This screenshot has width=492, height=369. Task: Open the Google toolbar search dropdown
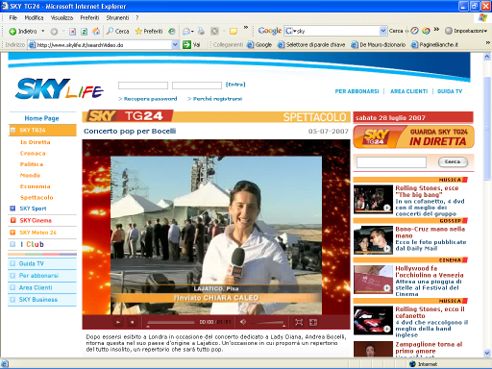click(x=383, y=31)
